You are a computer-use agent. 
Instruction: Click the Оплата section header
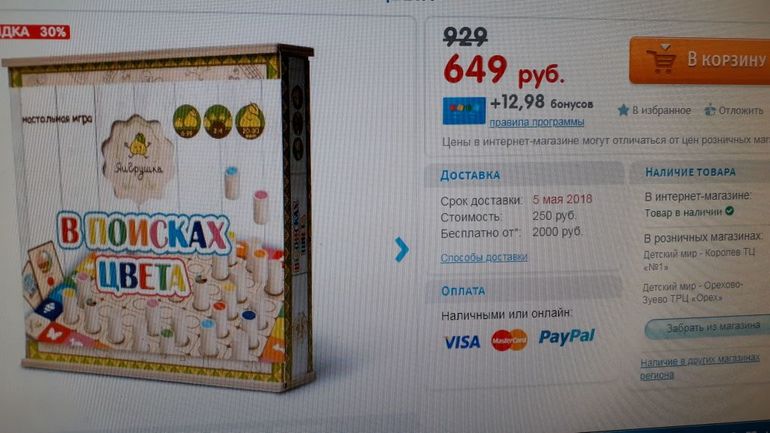click(x=463, y=291)
